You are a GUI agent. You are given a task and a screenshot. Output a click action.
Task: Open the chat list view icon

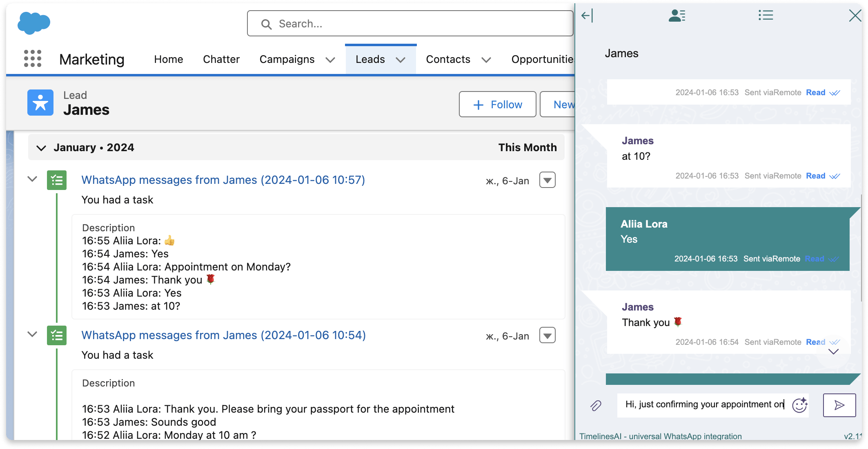pyautogui.click(x=766, y=15)
